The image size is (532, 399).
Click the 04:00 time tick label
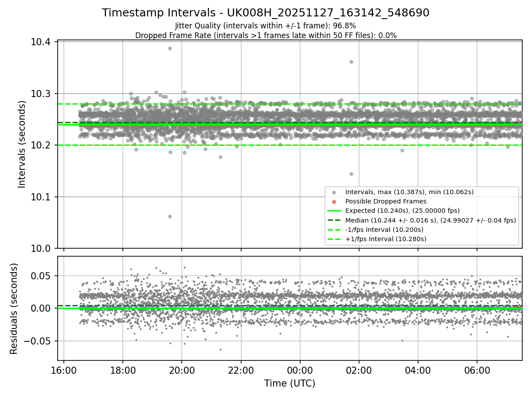(x=418, y=370)
